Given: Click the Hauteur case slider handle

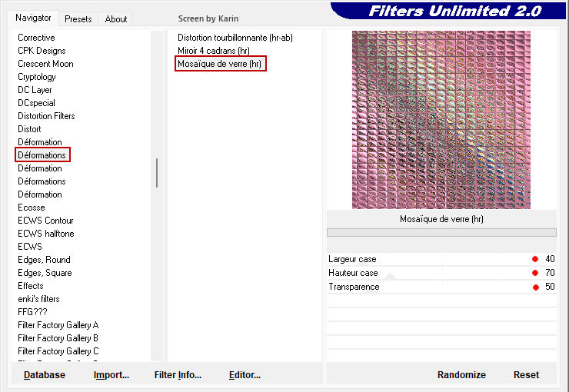Looking at the screenshot, I should [x=535, y=273].
